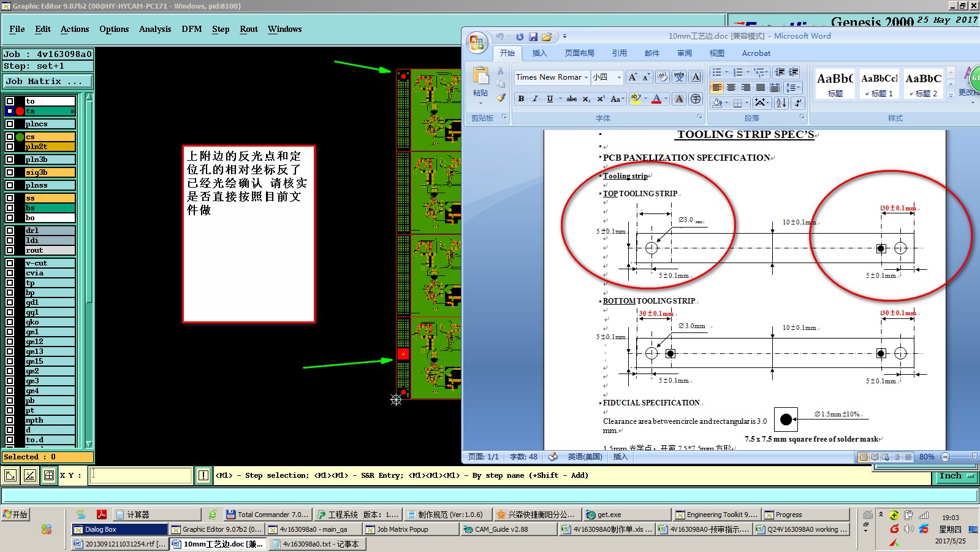Toggle Bold formatting in Word ribbon
980x552 pixels.
521,99
